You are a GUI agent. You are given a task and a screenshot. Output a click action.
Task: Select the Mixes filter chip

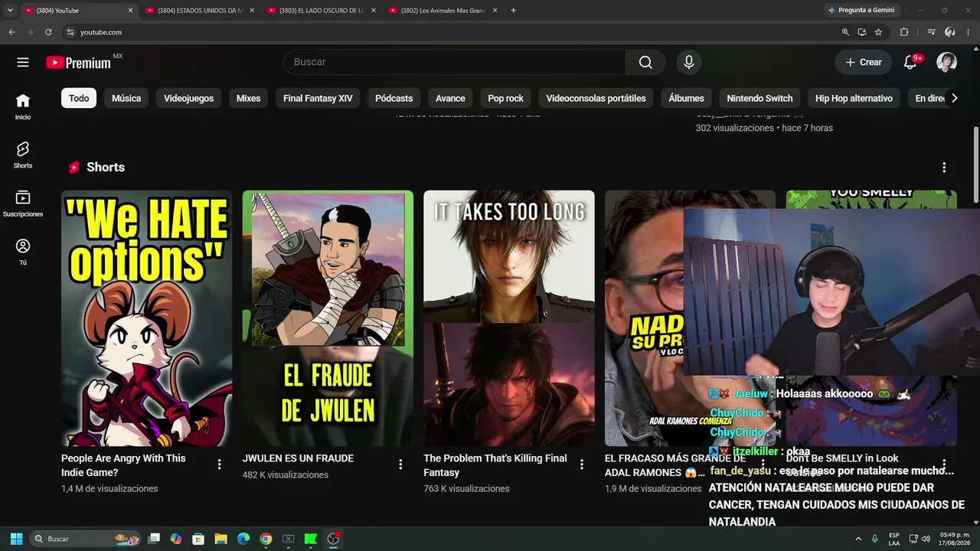pos(248,98)
